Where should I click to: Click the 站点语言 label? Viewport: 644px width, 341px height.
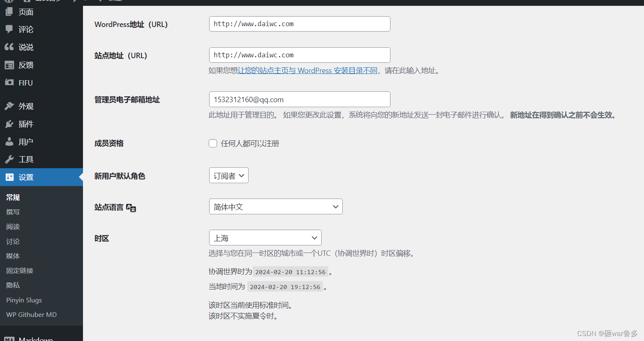(x=109, y=207)
